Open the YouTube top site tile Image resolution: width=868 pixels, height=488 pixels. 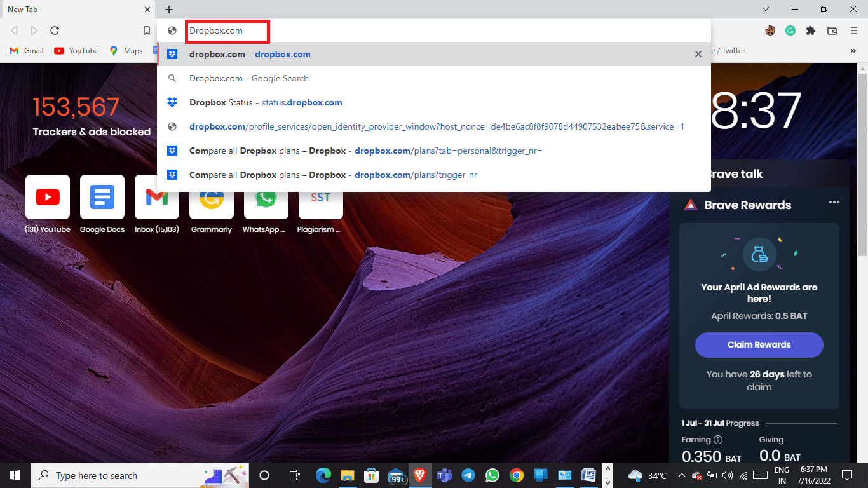click(48, 203)
